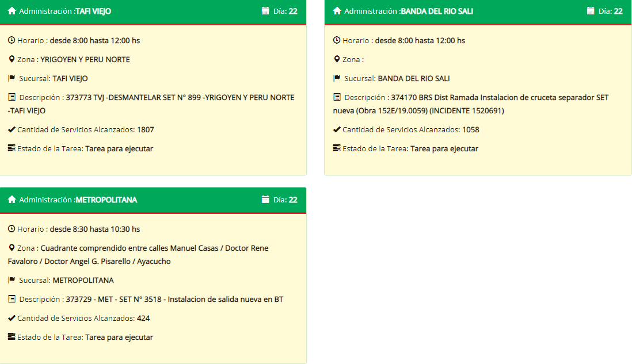Click the description text starting with 373773 TVJ
The width and height of the screenshot is (632, 364).
(x=180, y=98)
